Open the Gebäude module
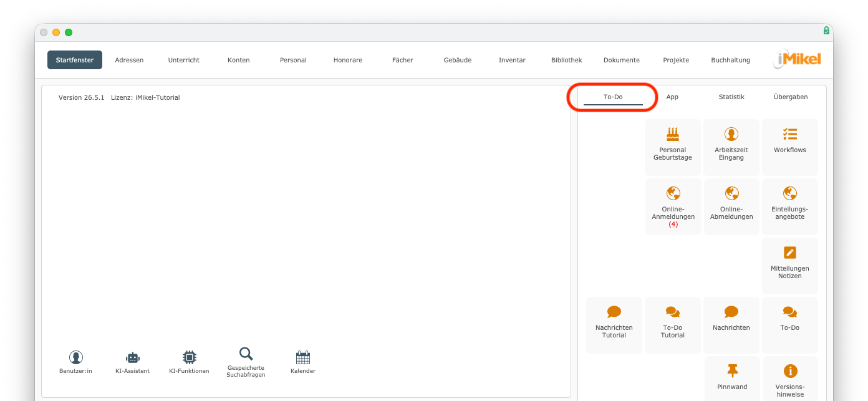868x401 pixels. (458, 60)
